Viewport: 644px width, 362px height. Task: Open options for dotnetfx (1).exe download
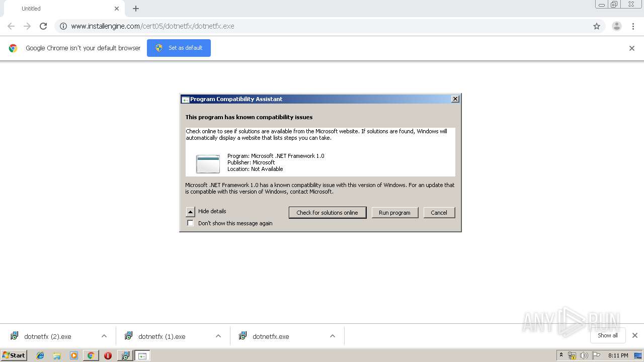(x=218, y=336)
